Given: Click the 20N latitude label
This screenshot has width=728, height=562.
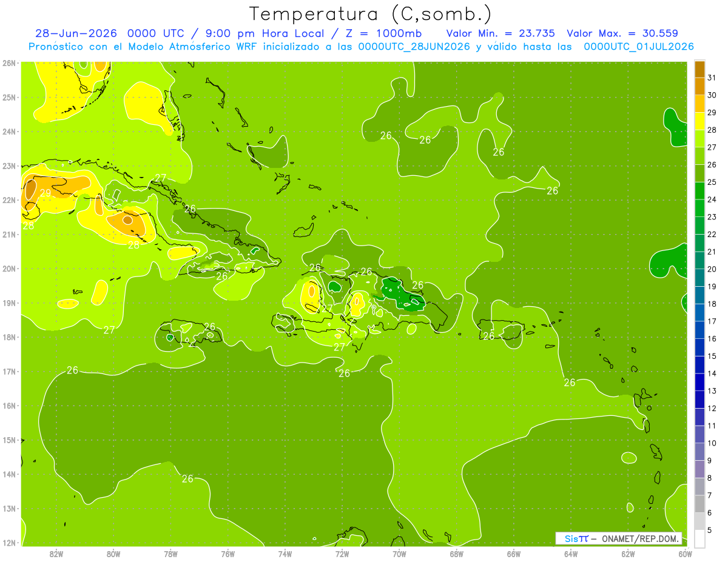Looking at the screenshot, I should (8, 269).
